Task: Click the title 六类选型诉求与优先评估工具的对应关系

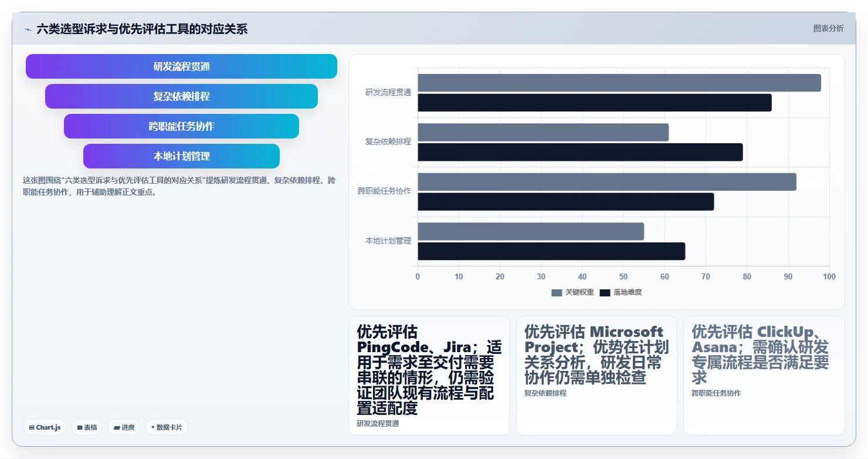Action: (142, 29)
